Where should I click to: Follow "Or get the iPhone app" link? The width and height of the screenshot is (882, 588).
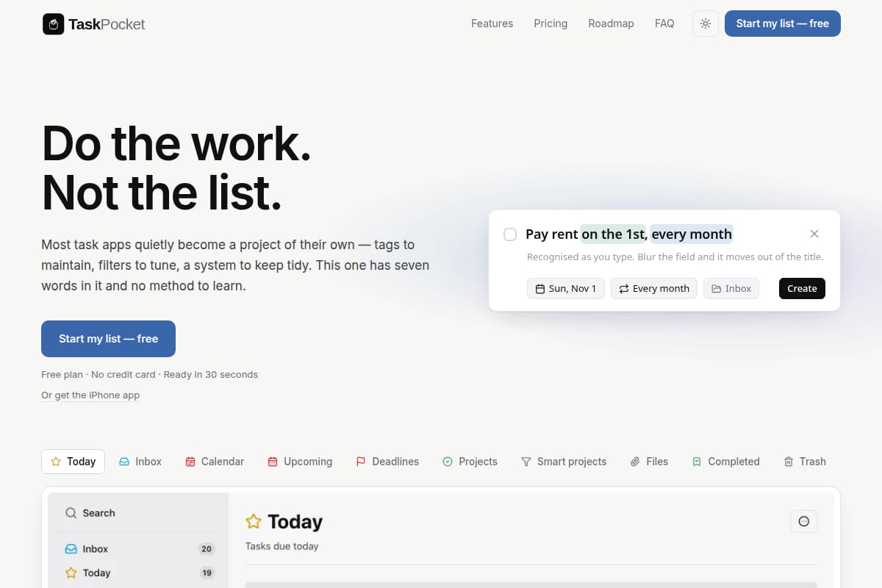[x=90, y=395]
